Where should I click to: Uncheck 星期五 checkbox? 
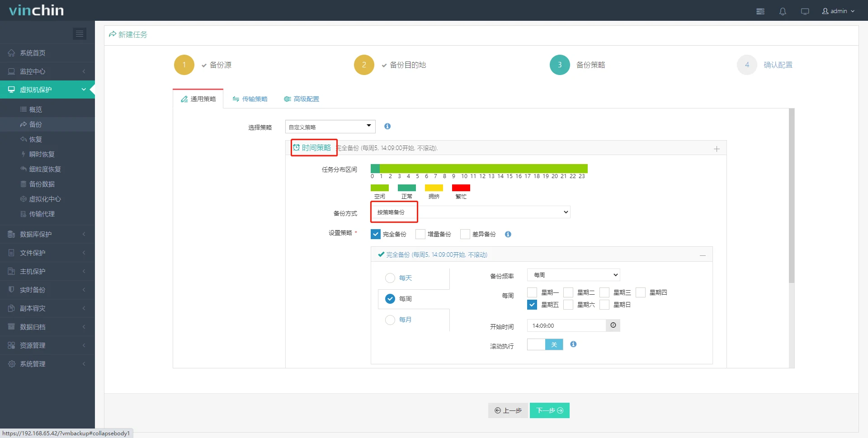[x=532, y=305]
